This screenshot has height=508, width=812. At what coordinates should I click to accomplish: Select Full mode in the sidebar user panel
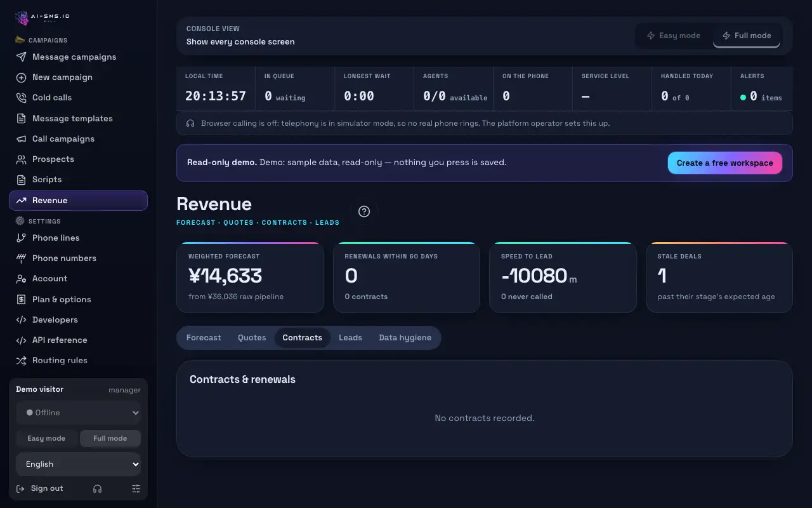pyautogui.click(x=110, y=438)
